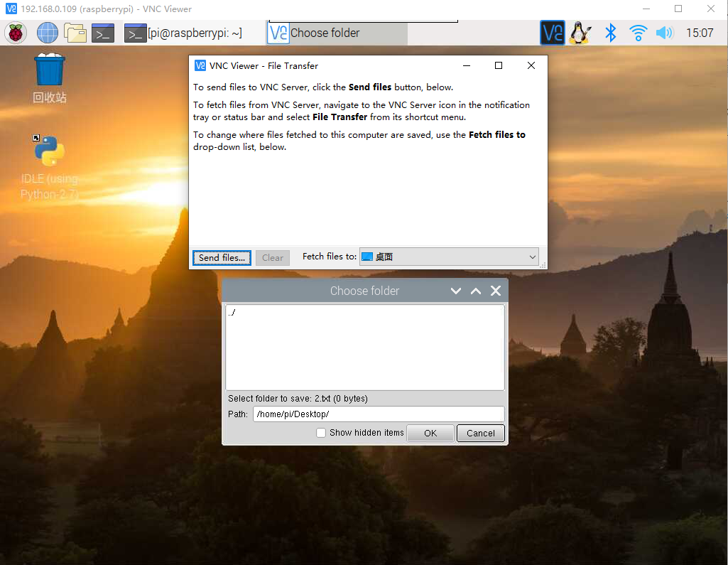This screenshot has height=565, width=728.
Task: Click the penguin tray icon
Action: 580,33
